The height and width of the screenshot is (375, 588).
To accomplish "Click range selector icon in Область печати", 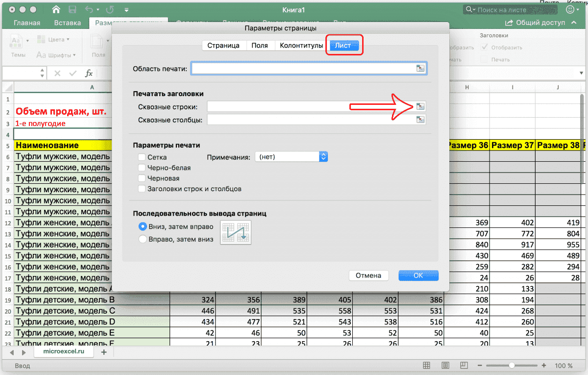I will 420,68.
